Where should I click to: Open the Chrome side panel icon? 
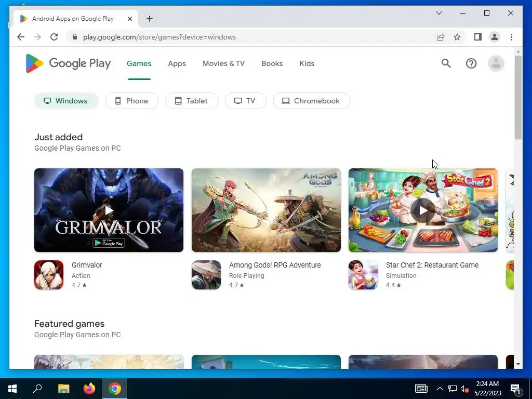[x=478, y=37]
